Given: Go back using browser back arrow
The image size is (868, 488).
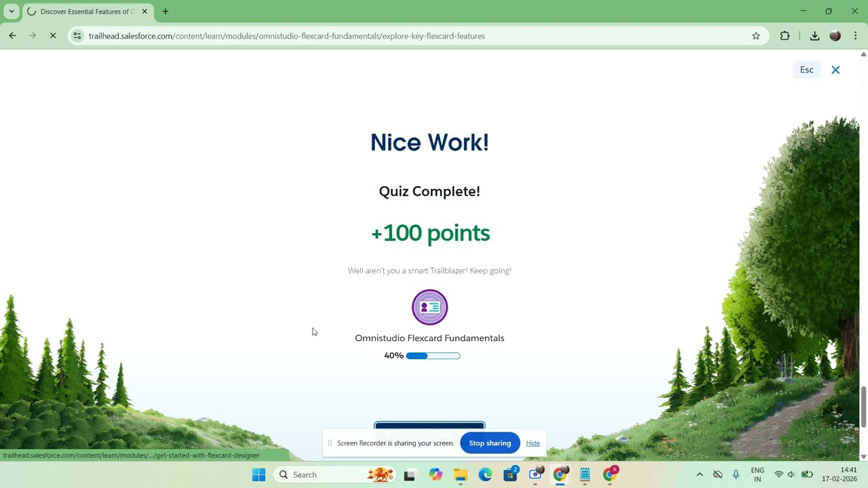Looking at the screenshot, I should coord(12,36).
